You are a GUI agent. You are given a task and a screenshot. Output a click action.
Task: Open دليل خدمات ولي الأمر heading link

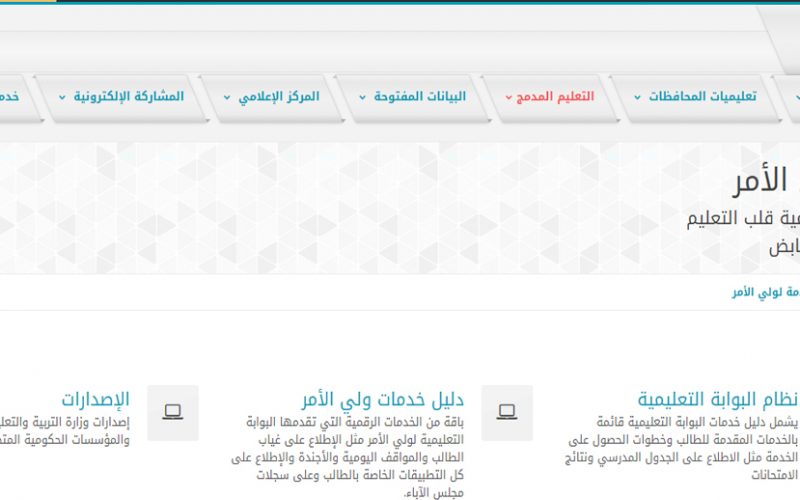pos(383,399)
